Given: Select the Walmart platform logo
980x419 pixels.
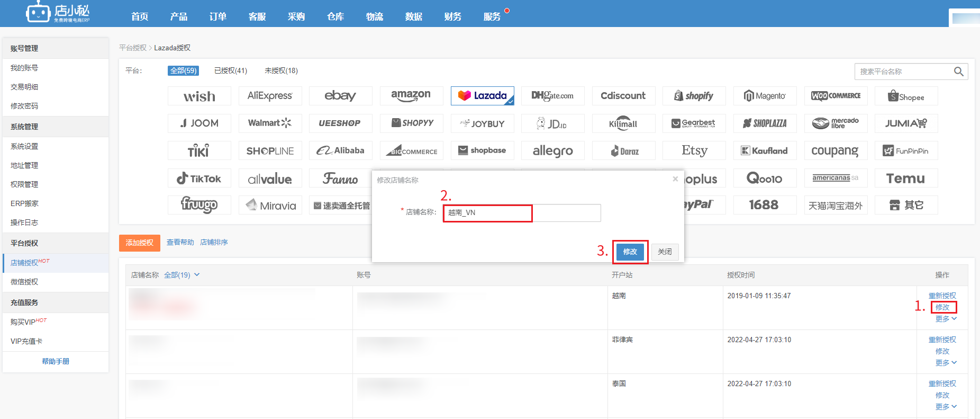Looking at the screenshot, I should click(270, 123).
